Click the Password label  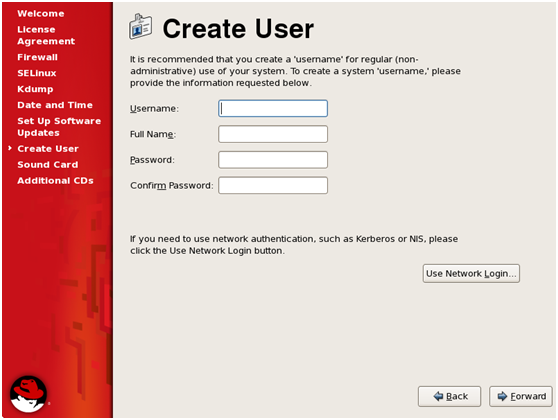click(152, 160)
